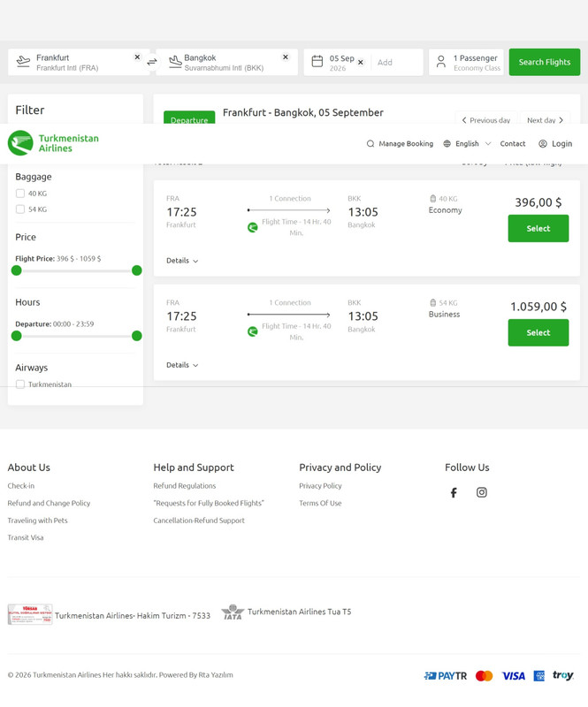588x707 pixels.
Task: Click the airline icon on the Business flight
Action: [x=253, y=332]
